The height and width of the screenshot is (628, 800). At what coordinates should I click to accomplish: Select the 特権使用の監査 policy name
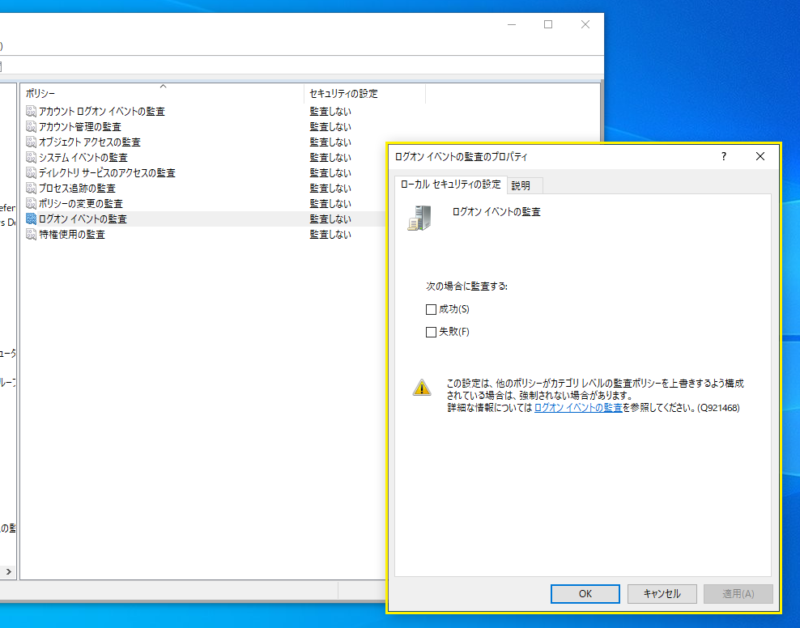(72, 234)
